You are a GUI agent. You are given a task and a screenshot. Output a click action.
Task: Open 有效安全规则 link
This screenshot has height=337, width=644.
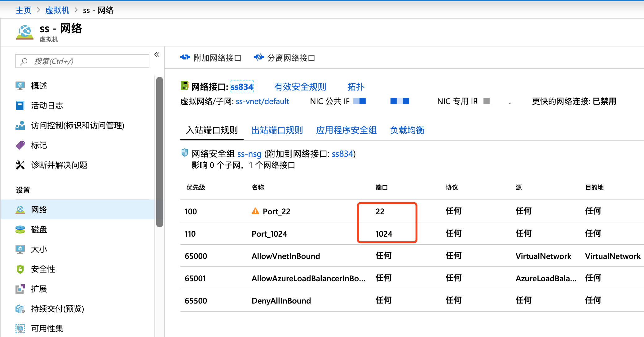coord(300,87)
